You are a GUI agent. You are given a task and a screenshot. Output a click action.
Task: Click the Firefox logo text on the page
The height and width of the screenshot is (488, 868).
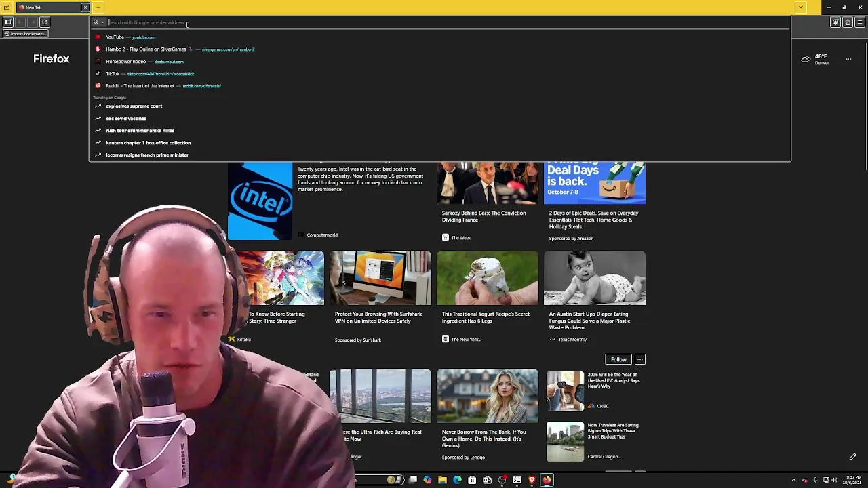pos(52,59)
